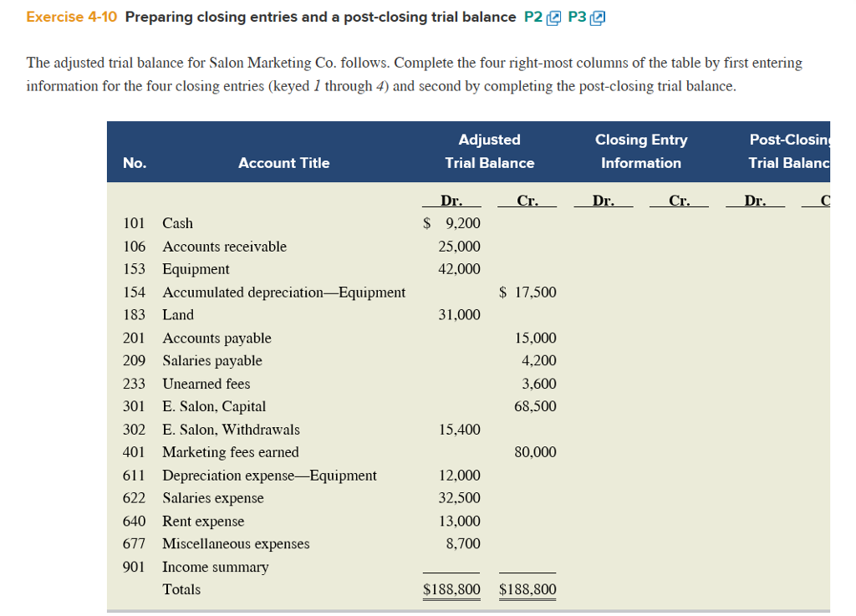This screenshot has height=616, width=856.
Task: Select the Adjusted Trial Balance column header
Action: click(x=489, y=151)
